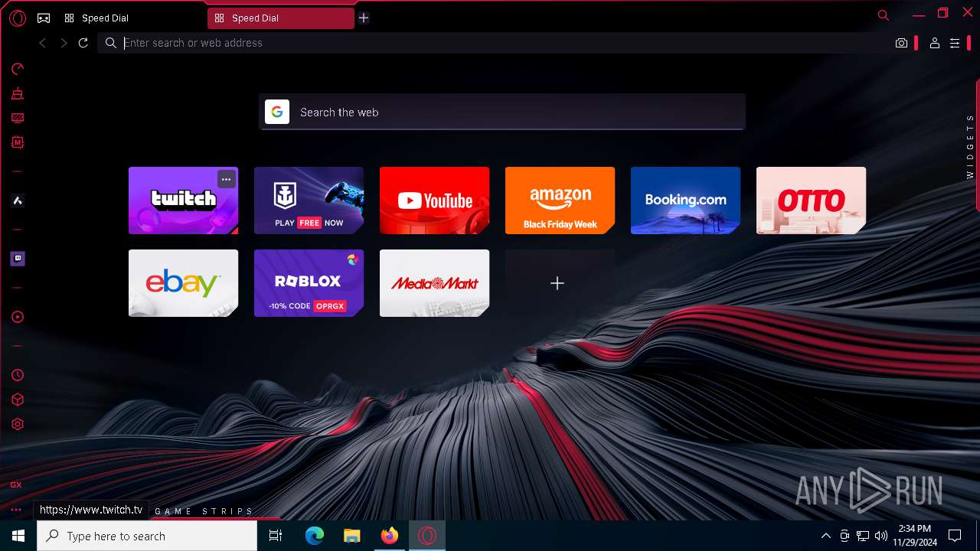Open volume control in system tray
Image resolution: width=980 pixels, height=551 pixels.
pyautogui.click(x=881, y=536)
